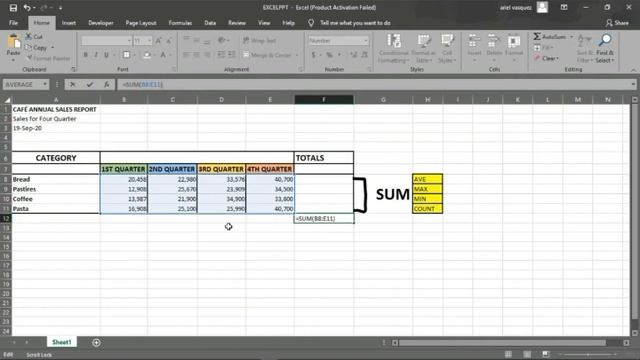Open Format as Table gallery
The image size is (640, 360).
(x=423, y=49)
